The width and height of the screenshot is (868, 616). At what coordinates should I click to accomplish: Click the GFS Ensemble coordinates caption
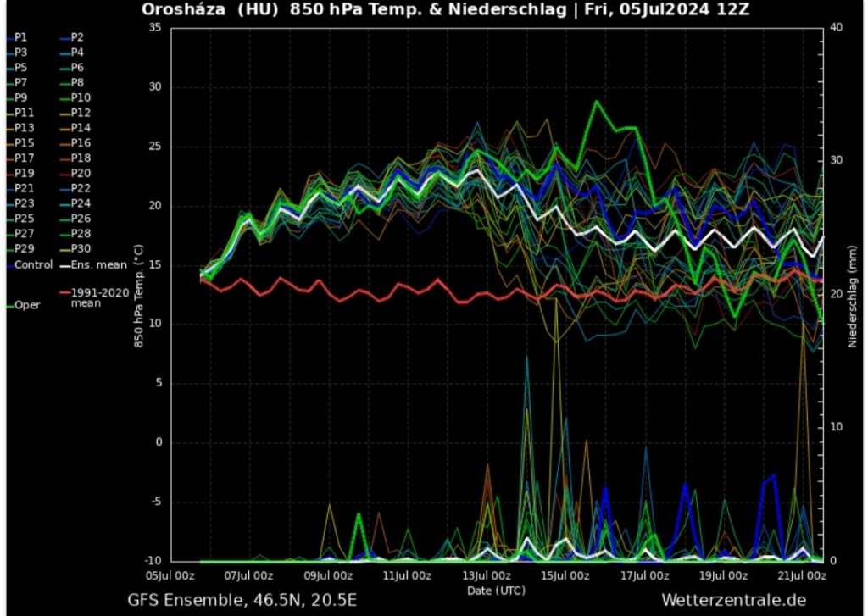pyautogui.click(x=242, y=600)
